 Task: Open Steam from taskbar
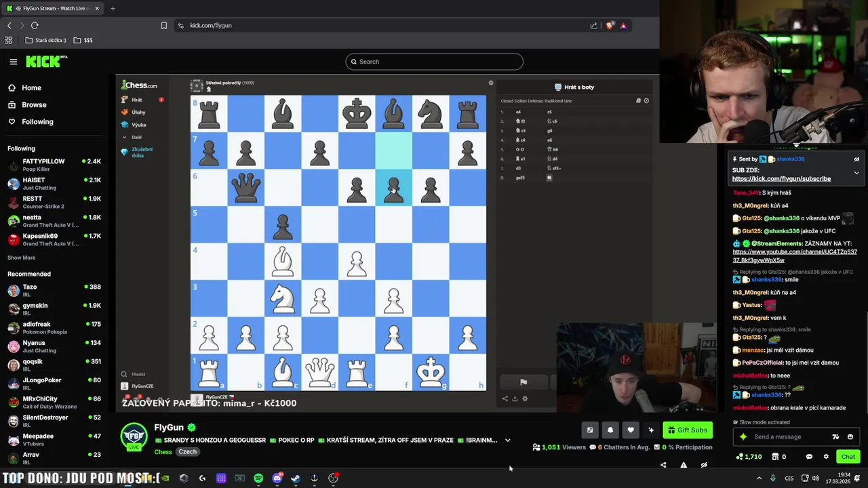(296, 479)
